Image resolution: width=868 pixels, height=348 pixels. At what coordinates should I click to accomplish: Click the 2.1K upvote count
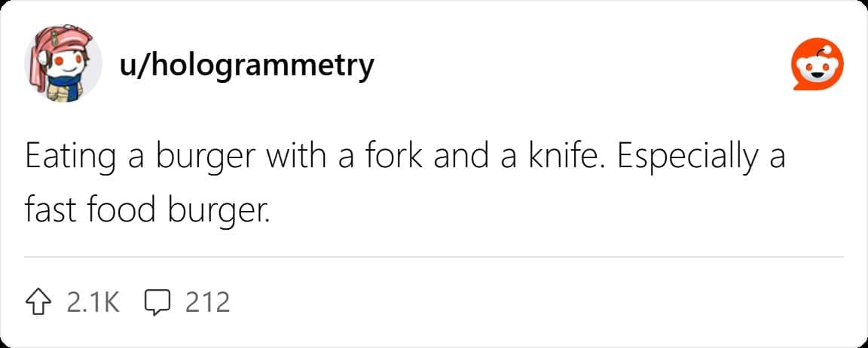[x=93, y=302]
